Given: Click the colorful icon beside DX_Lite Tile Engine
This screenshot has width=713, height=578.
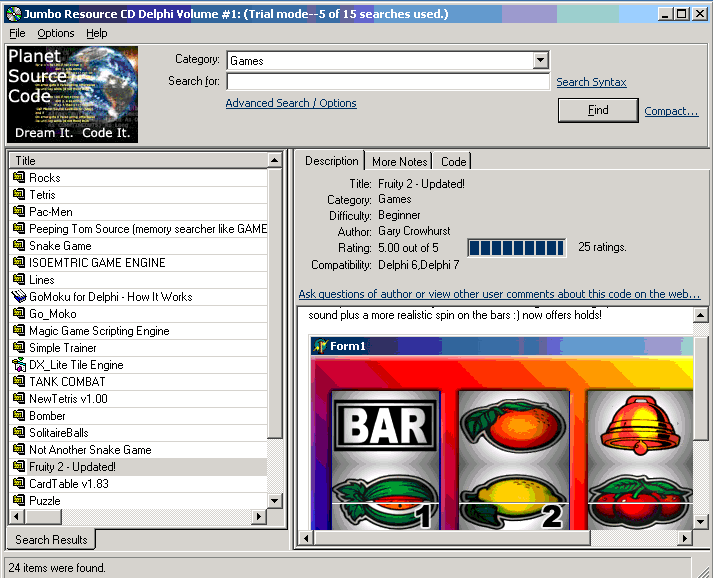Looking at the screenshot, I should click(19, 364).
